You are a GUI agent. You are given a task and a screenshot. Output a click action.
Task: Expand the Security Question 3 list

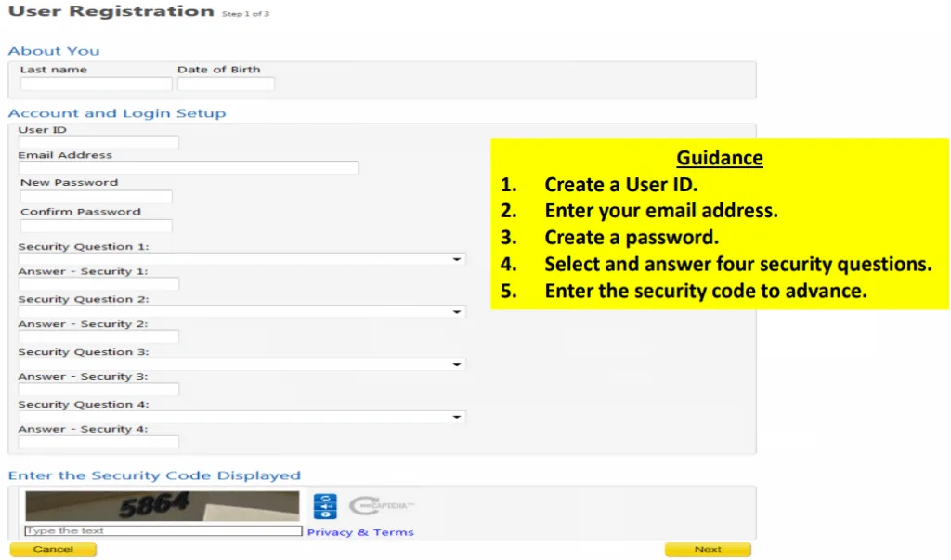click(x=241, y=364)
